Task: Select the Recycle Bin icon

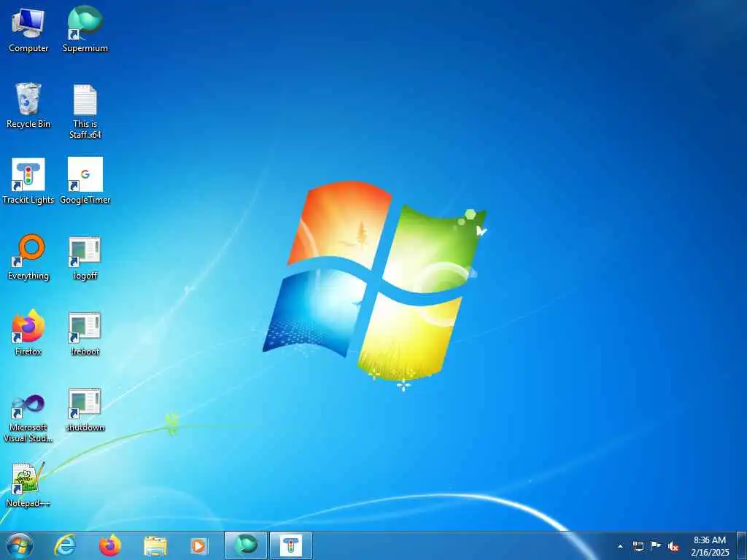Action: pos(28,106)
